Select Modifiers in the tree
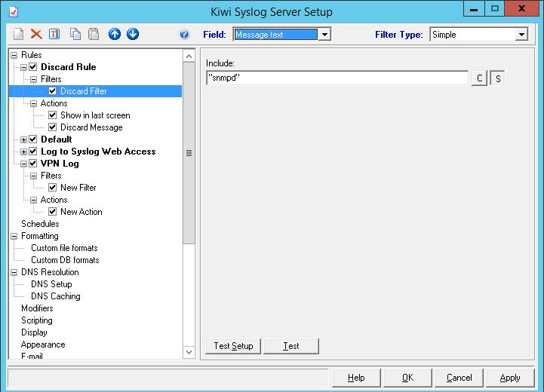Viewport: 544px width, 392px height. (37, 308)
